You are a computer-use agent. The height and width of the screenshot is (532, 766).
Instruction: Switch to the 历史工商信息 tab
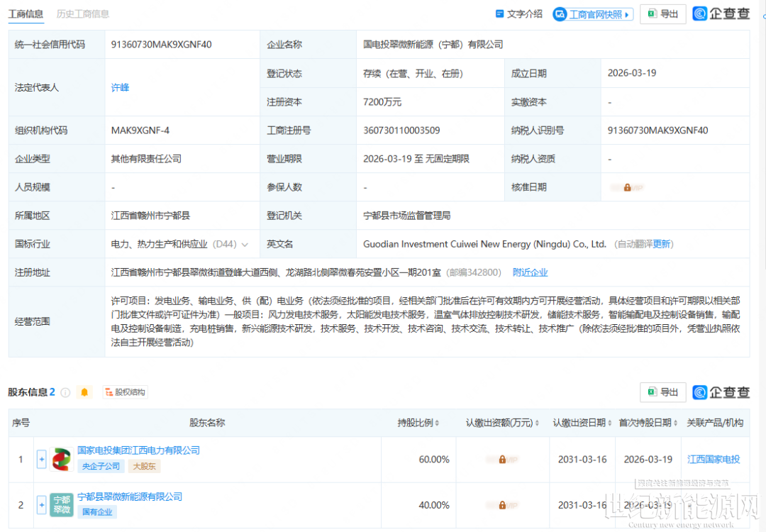[83, 14]
